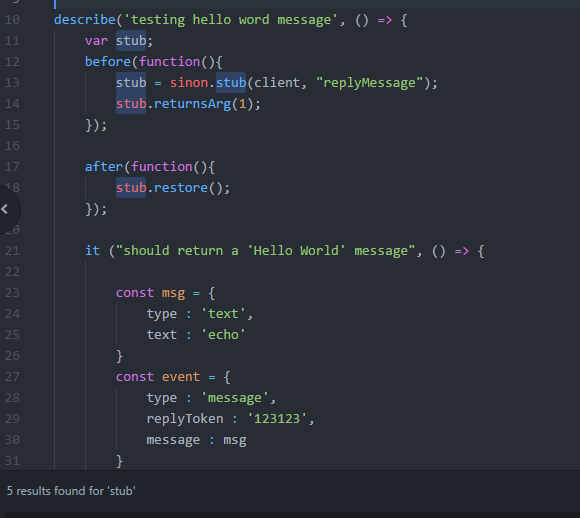Screen dimensions: 580x518
Task: Click the 'echo' string value
Action: (x=223, y=334)
